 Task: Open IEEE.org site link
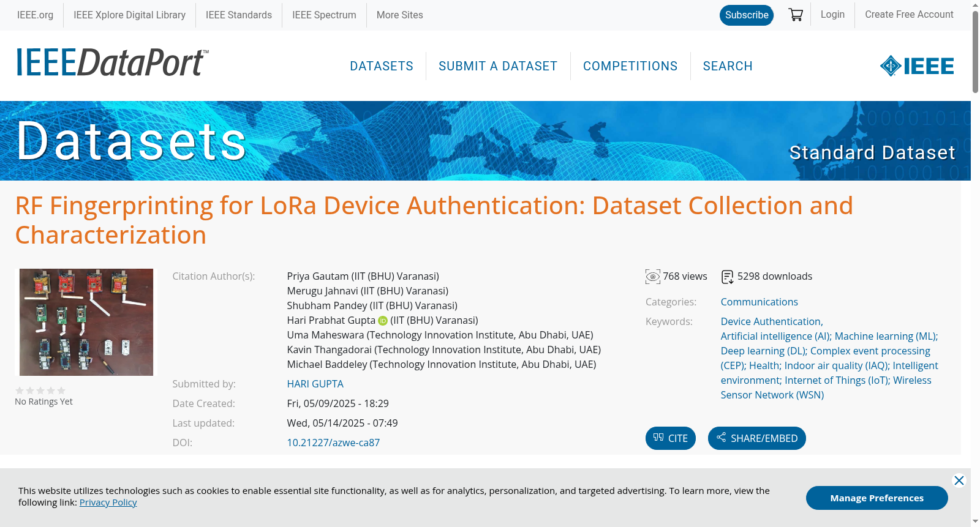35,15
